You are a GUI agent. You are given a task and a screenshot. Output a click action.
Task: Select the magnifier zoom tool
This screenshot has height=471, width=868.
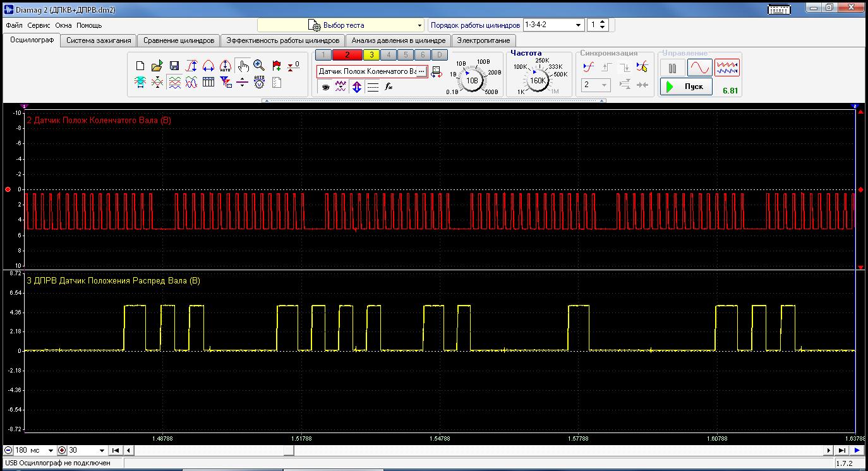[x=259, y=65]
